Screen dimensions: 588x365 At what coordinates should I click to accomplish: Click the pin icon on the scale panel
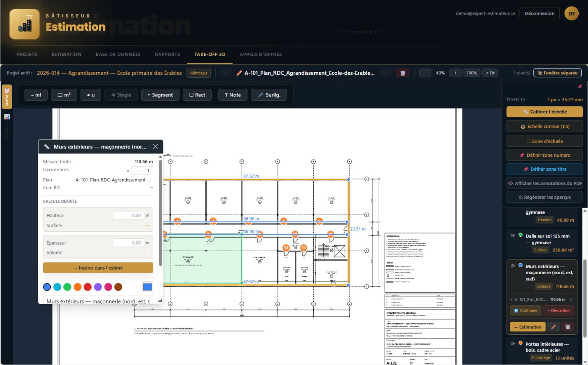coord(580,87)
